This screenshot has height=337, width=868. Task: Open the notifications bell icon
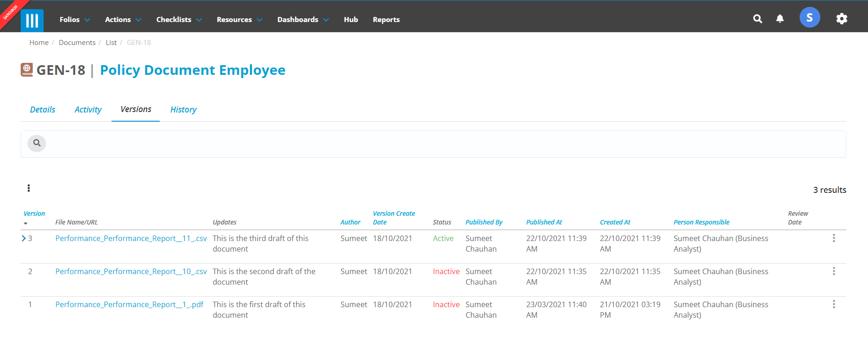(780, 19)
